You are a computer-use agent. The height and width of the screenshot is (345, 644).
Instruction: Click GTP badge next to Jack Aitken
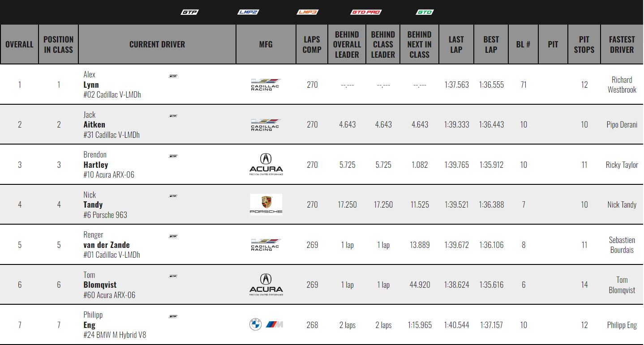pyautogui.click(x=173, y=116)
